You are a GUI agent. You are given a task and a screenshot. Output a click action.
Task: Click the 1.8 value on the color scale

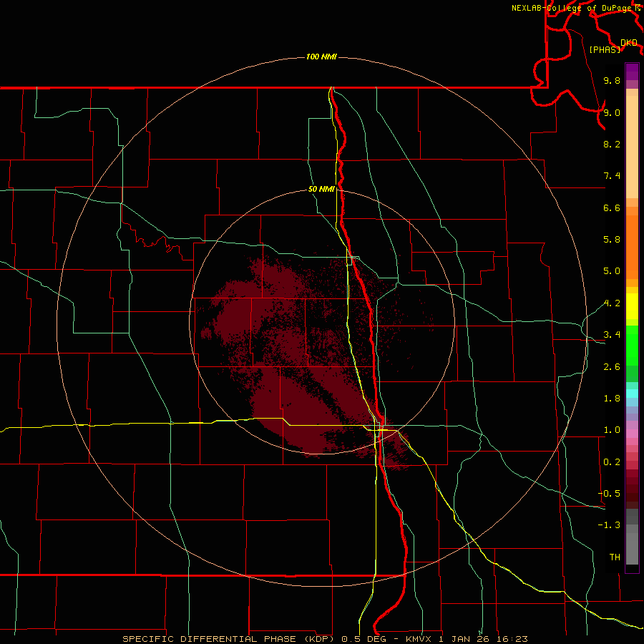(612, 399)
